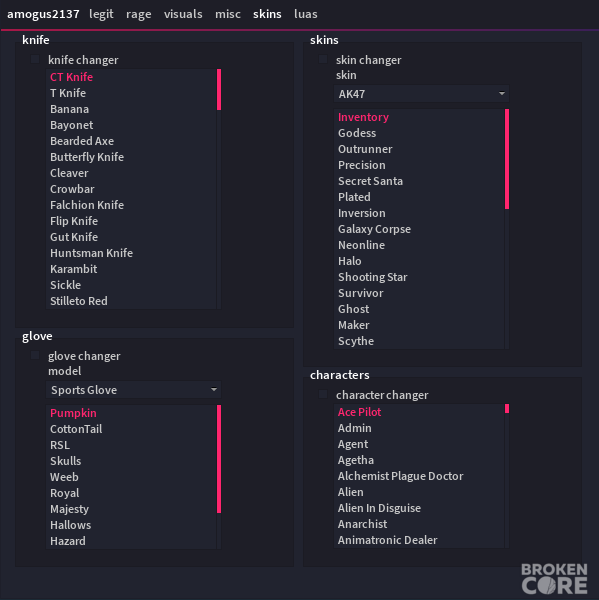Image resolution: width=599 pixels, height=600 pixels.
Task: Select the Alchemist Plague Doctor character
Action: pos(419,476)
